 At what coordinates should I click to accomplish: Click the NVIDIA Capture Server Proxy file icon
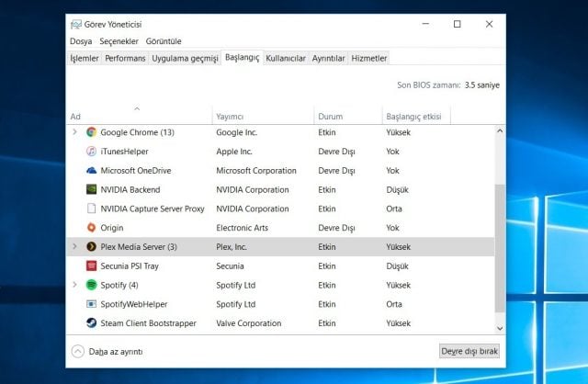[91, 209]
